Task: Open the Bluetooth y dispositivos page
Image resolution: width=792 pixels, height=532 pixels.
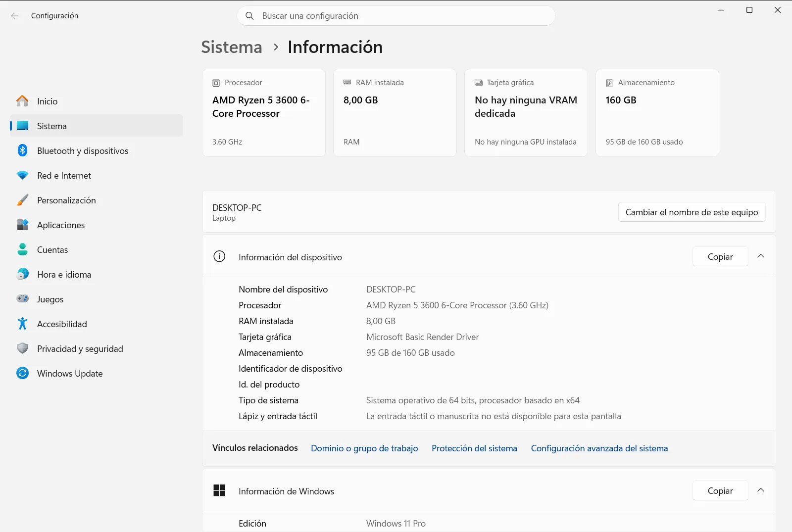Action: 96,150
